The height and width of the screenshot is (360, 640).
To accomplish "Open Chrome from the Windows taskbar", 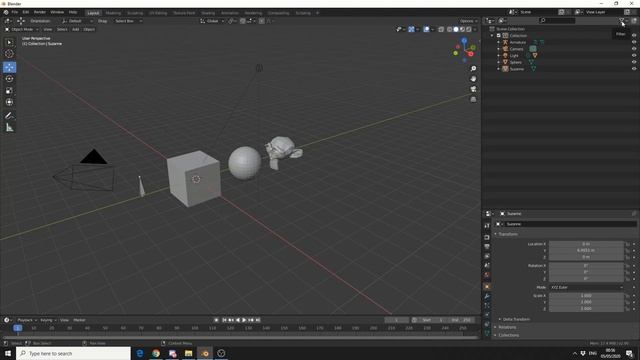I will click(156, 353).
